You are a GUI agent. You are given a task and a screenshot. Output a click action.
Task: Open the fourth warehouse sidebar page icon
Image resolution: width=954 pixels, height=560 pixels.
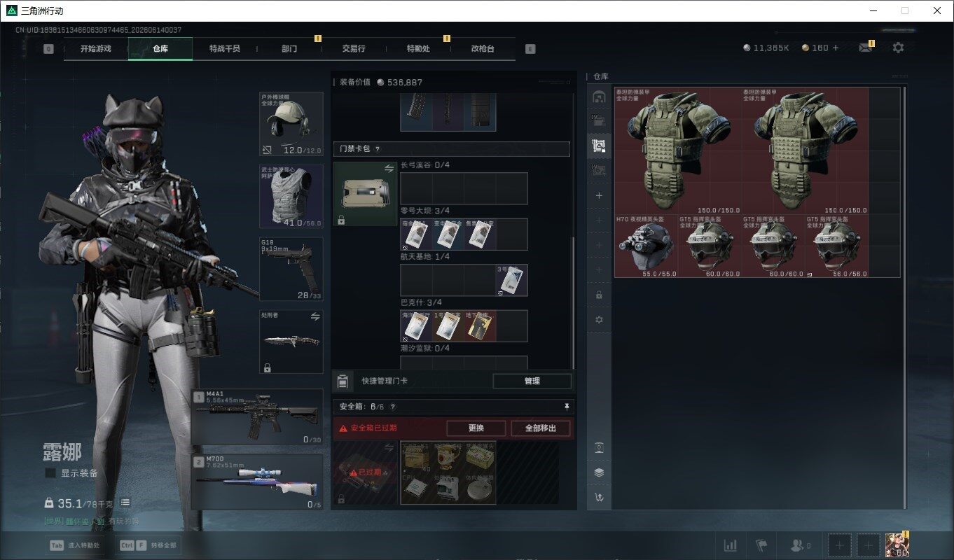[599, 169]
